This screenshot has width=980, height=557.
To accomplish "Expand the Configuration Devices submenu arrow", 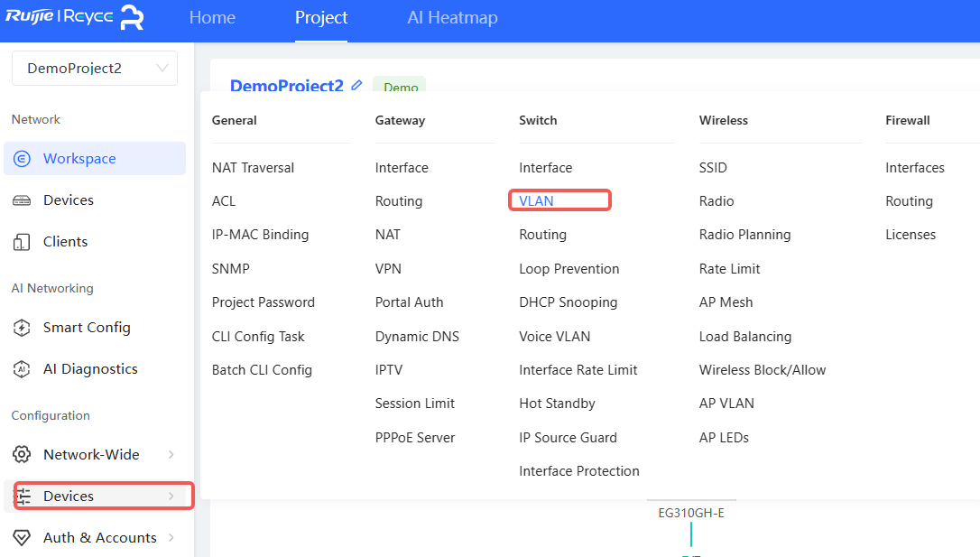I will [171, 497].
